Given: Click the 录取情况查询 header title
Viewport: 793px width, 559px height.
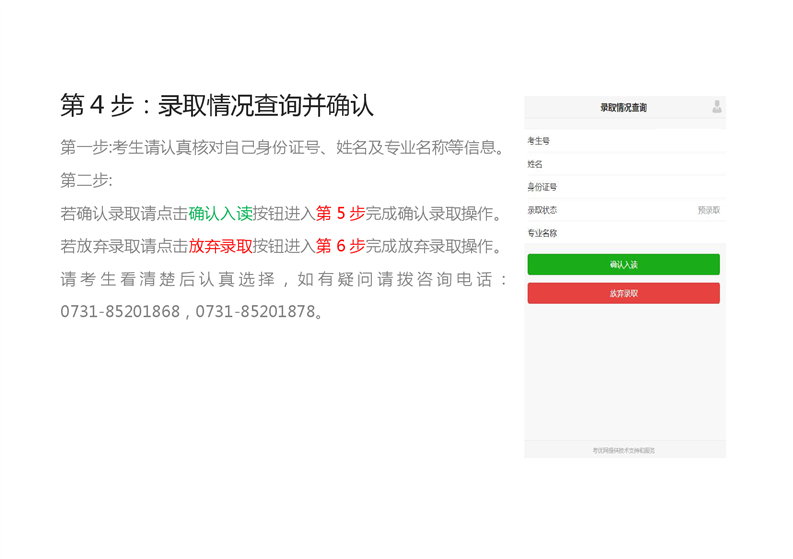Looking at the screenshot, I should (x=623, y=108).
